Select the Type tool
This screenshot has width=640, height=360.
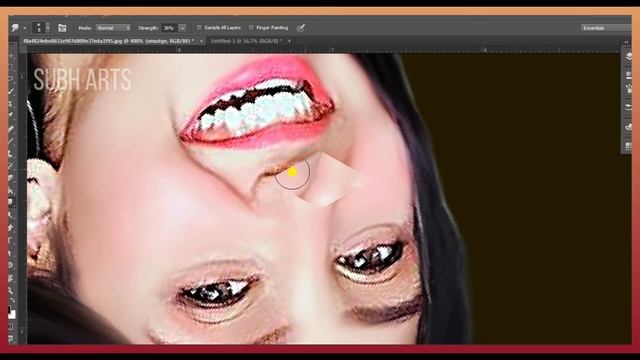coord(12,240)
